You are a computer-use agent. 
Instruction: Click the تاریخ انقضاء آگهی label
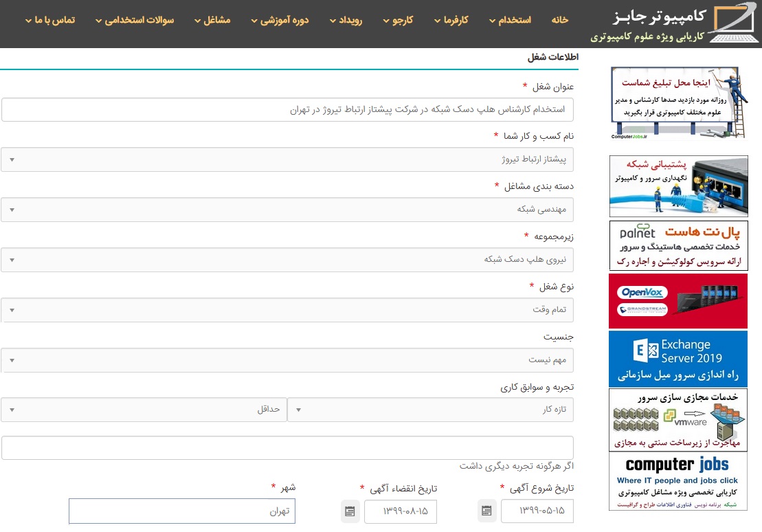[403, 489]
